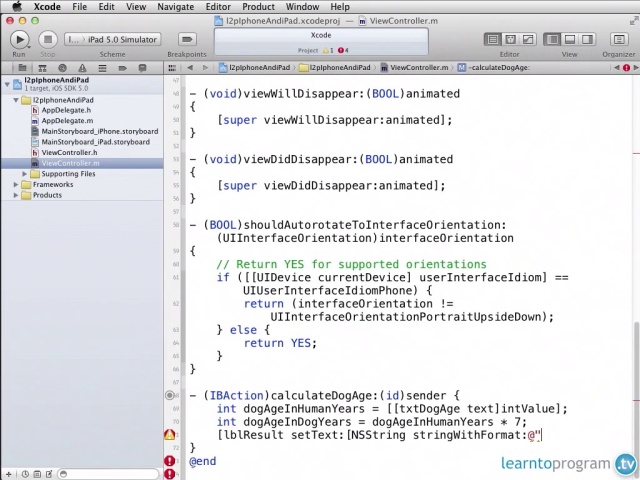Collapse the l2pIphoneAndiPad project root

point(7,84)
